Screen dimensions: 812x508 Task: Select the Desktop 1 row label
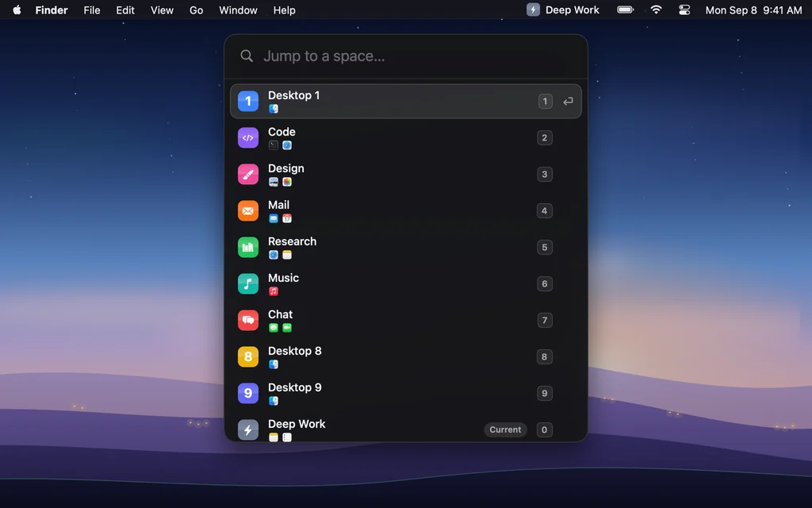coord(293,95)
